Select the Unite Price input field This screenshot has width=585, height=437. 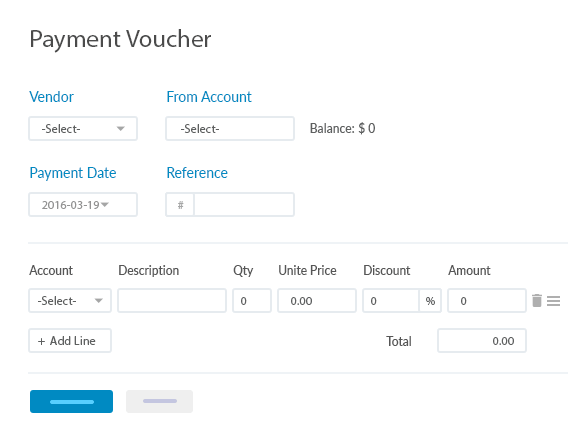tap(317, 300)
